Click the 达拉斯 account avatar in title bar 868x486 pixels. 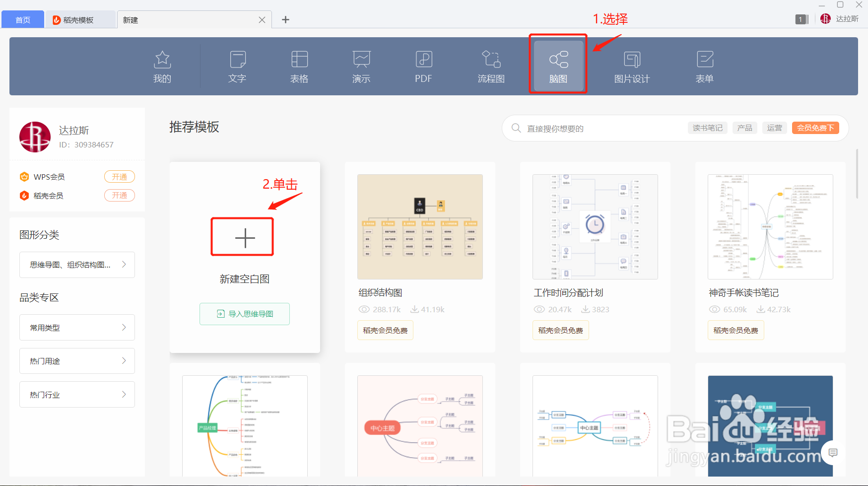[825, 19]
